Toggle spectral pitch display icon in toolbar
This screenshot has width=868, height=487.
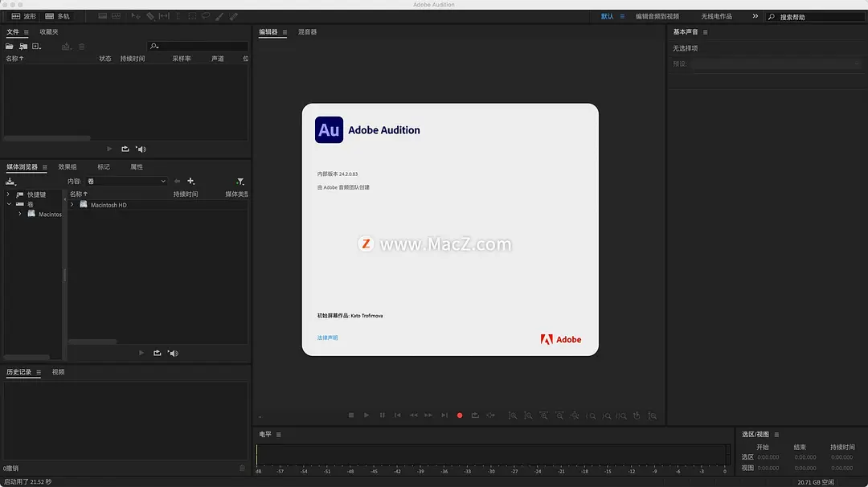[x=117, y=16]
